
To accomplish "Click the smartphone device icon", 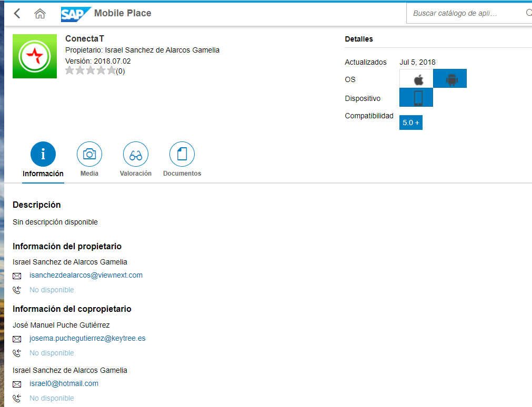I will point(416,98).
